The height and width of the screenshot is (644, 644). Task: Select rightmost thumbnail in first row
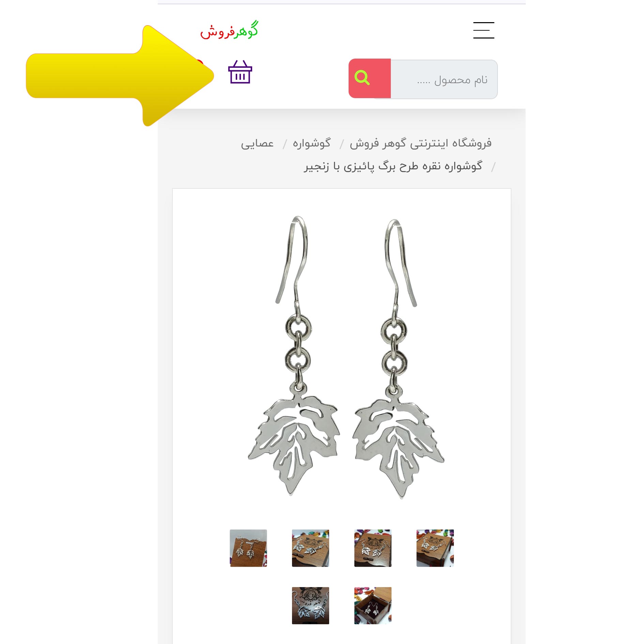tap(435, 548)
